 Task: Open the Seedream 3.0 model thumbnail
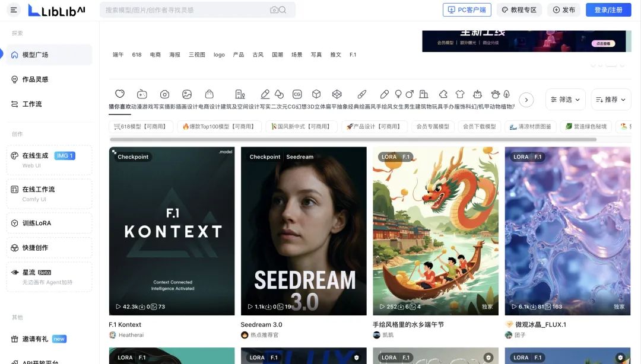[x=304, y=231]
